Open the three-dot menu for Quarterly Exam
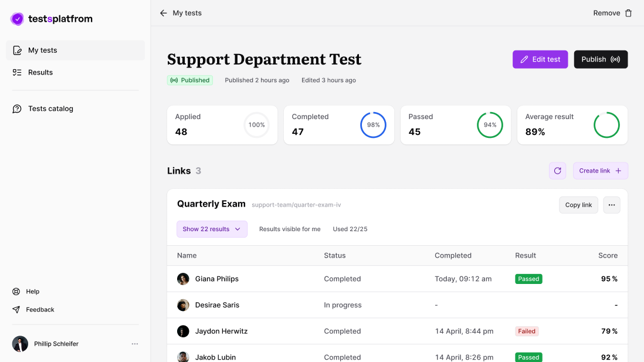 (612, 205)
